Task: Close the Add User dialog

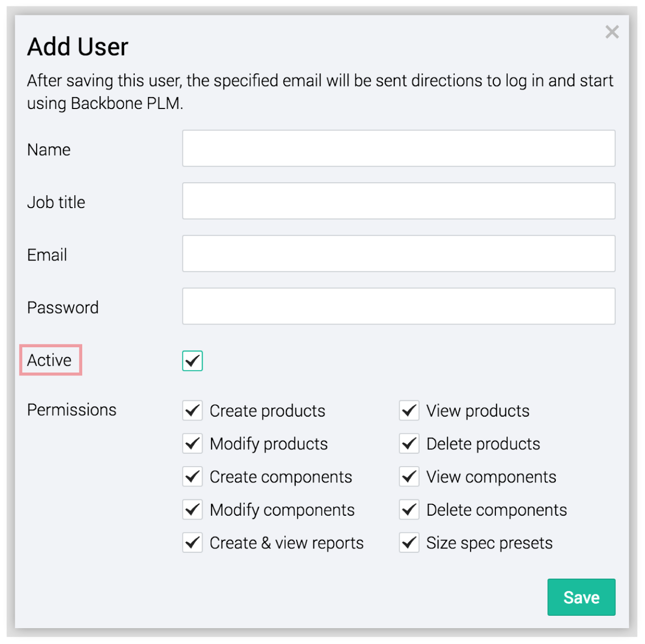Action: pyautogui.click(x=612, y=32)
